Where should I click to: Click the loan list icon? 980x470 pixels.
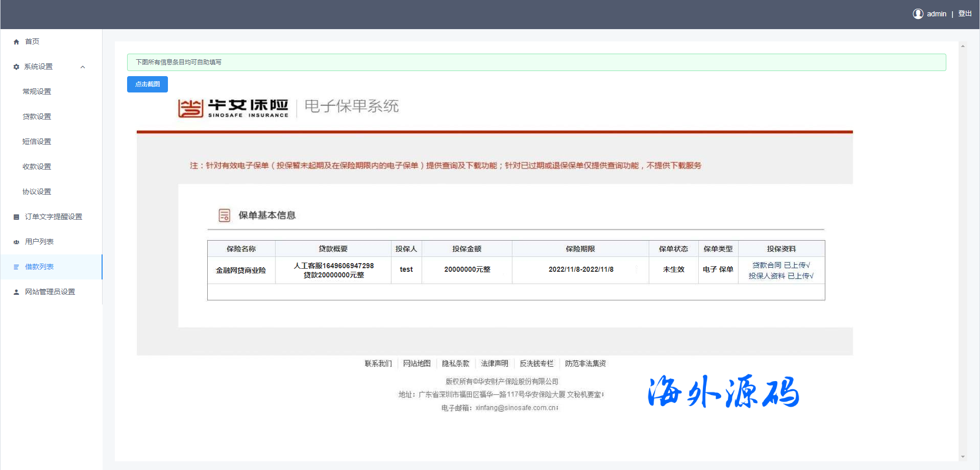pos(16,267)
